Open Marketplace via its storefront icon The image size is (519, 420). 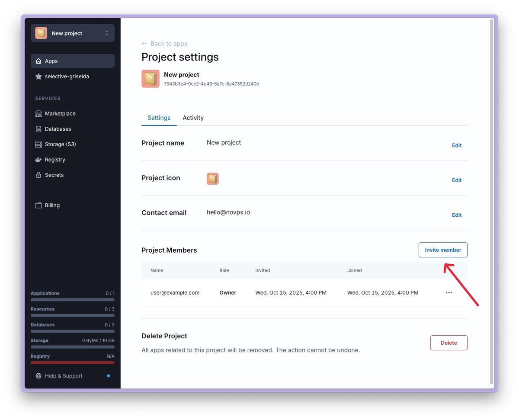pos(38,114)
